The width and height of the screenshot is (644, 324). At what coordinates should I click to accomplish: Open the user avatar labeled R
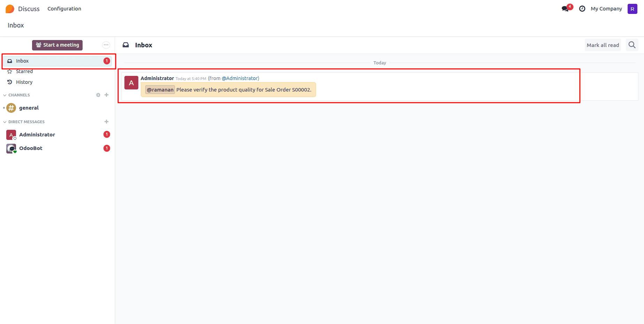coord(632,8)
